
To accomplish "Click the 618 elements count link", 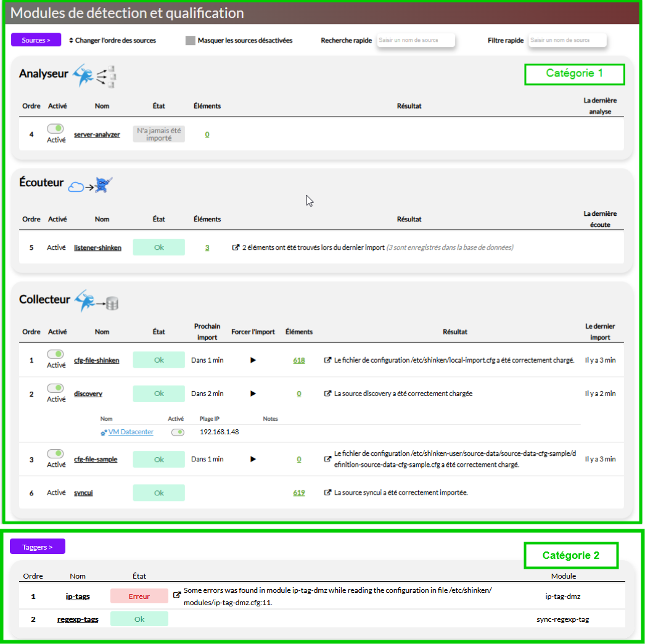I will (x=299, y=360).
